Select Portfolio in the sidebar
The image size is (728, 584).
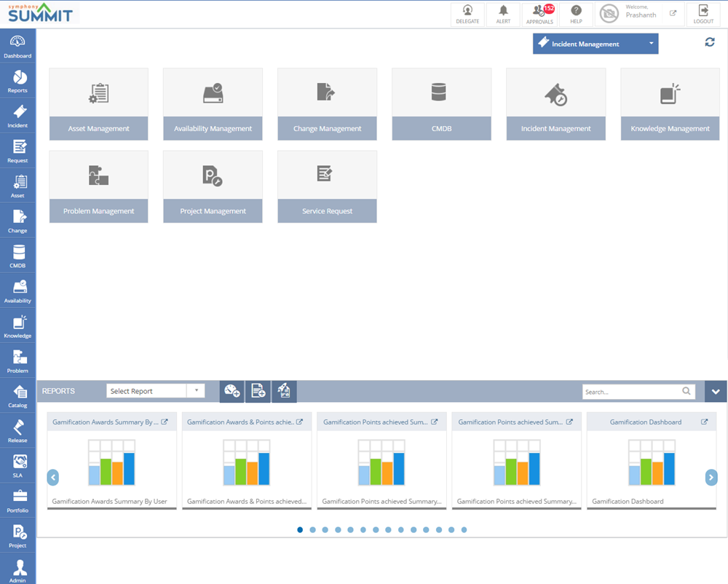point(17,502)
